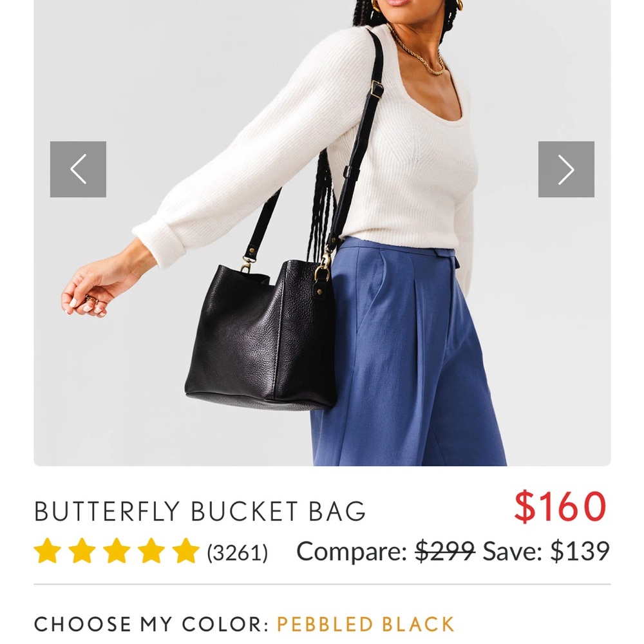Screen dimensions: 644x644
Task: Tap the fifth yellow rating star
Action: (x=185, y=551)
